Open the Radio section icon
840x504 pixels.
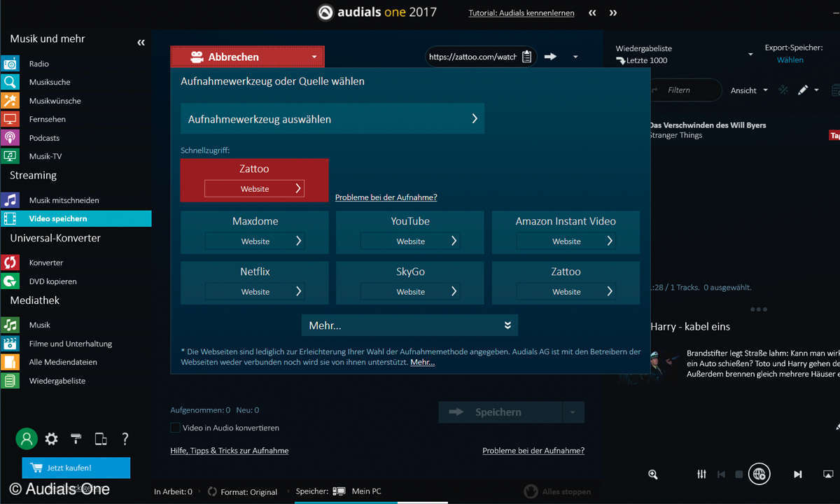coord(10,64)
